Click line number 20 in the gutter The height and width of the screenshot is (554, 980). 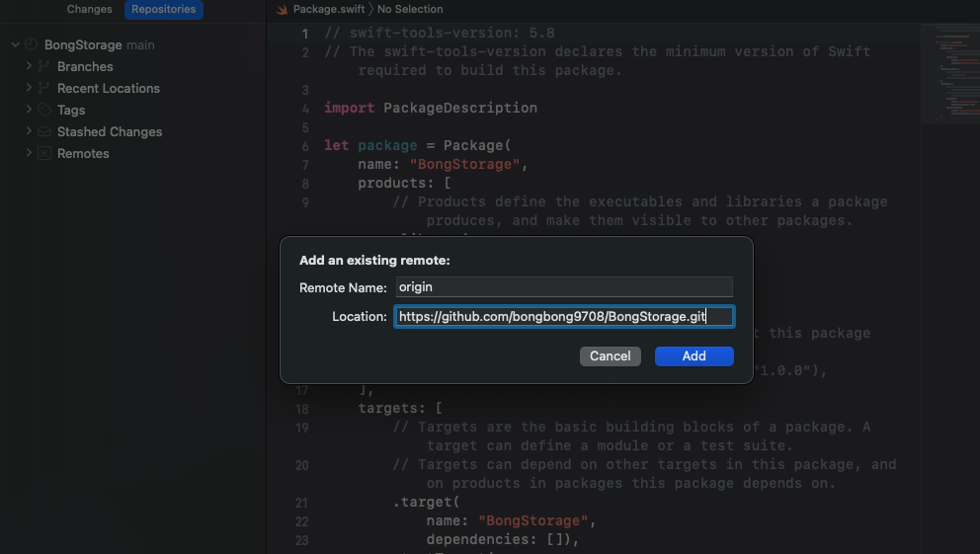click(302, 465)
